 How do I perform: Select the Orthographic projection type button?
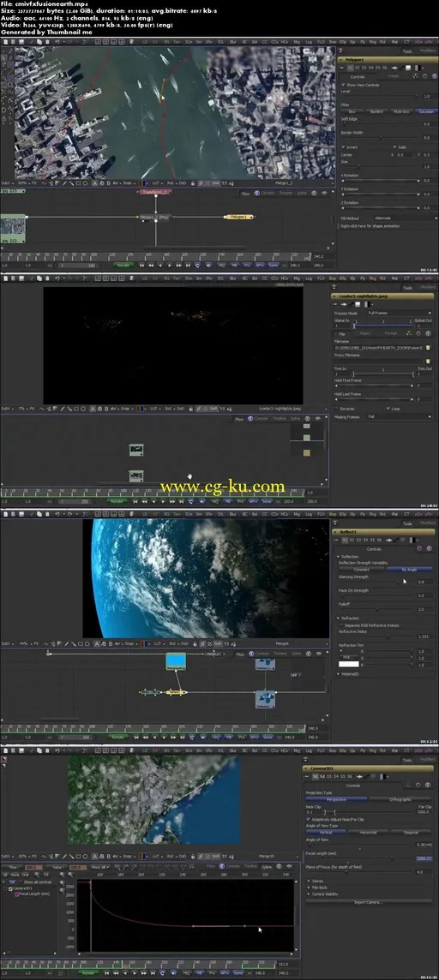(400, 799)
